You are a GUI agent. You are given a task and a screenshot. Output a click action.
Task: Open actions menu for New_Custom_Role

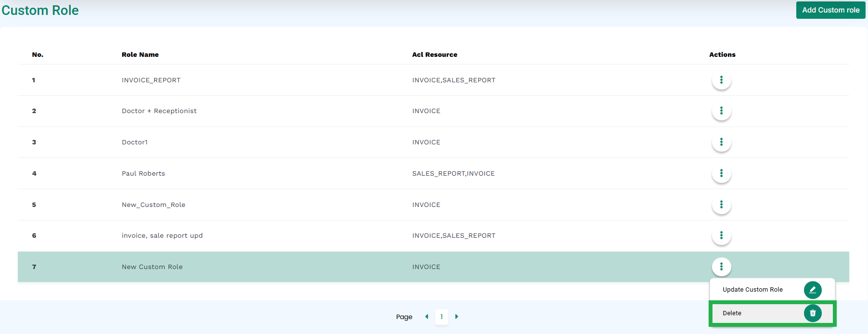[721, 205]
